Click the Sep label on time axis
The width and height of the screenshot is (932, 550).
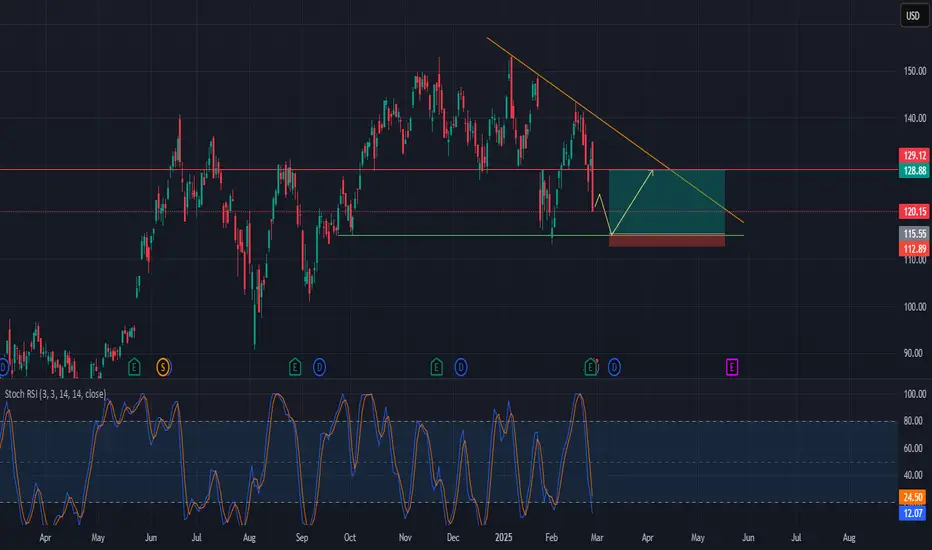coord(302,538)
